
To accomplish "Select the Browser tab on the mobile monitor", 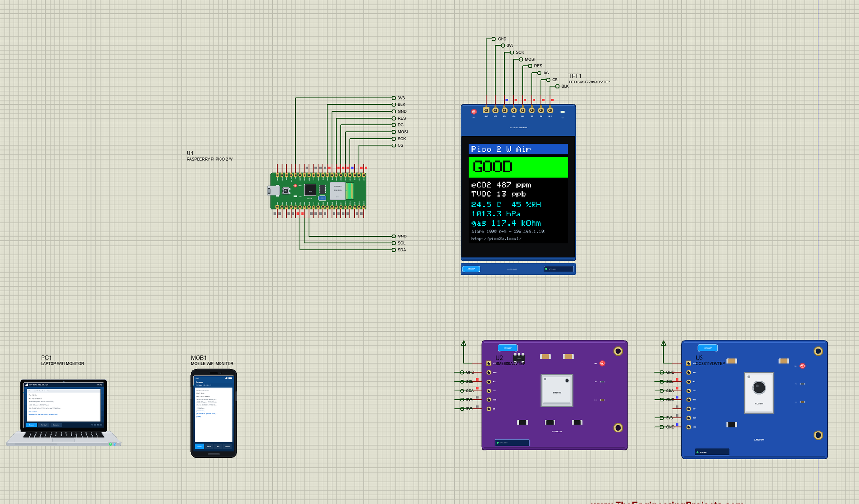I will pyautogui.click(x=199, y=446).
